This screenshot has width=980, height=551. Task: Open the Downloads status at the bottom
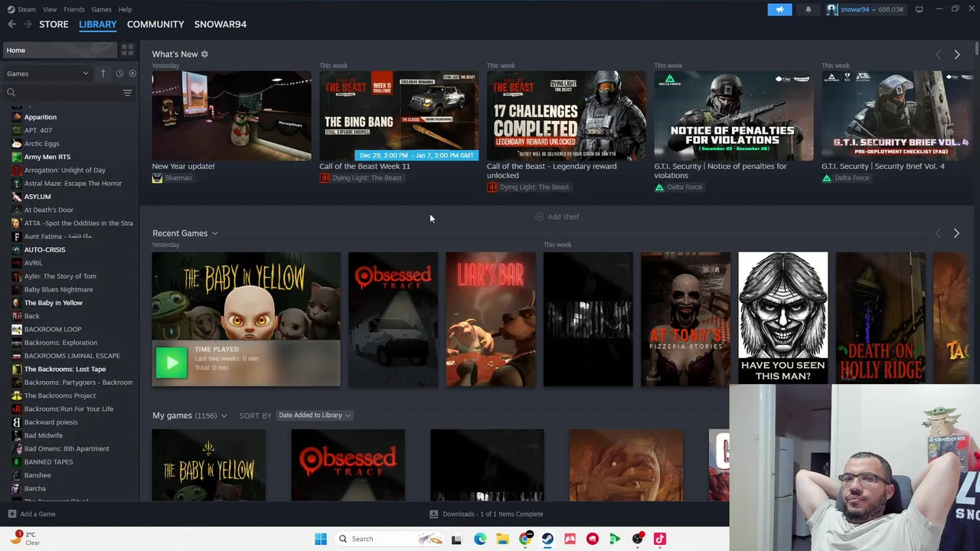[486, 514]
